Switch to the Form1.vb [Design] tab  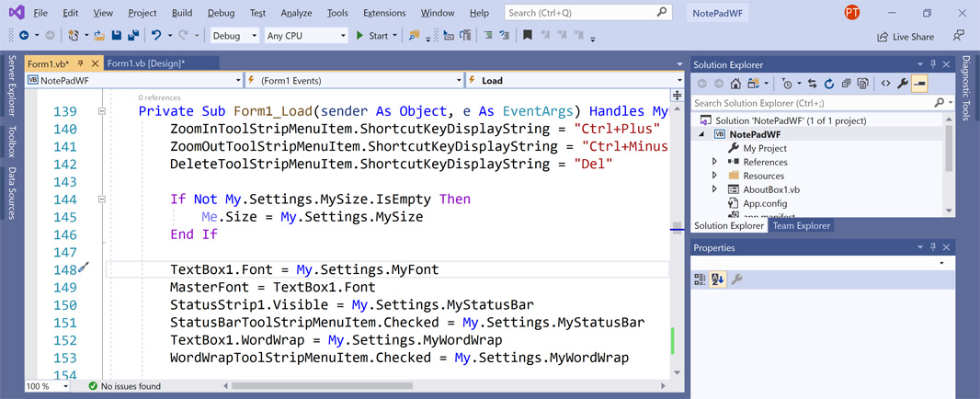coord(146,63)
